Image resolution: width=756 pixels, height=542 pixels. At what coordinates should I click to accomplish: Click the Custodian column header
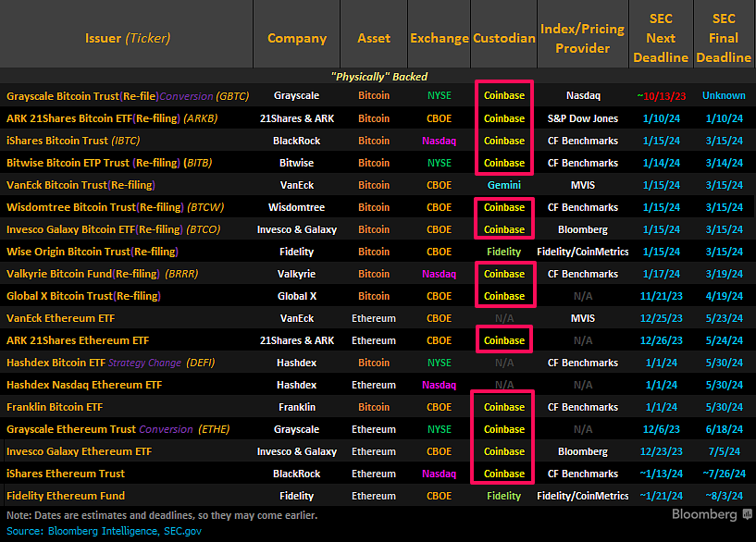coord(503,38)
